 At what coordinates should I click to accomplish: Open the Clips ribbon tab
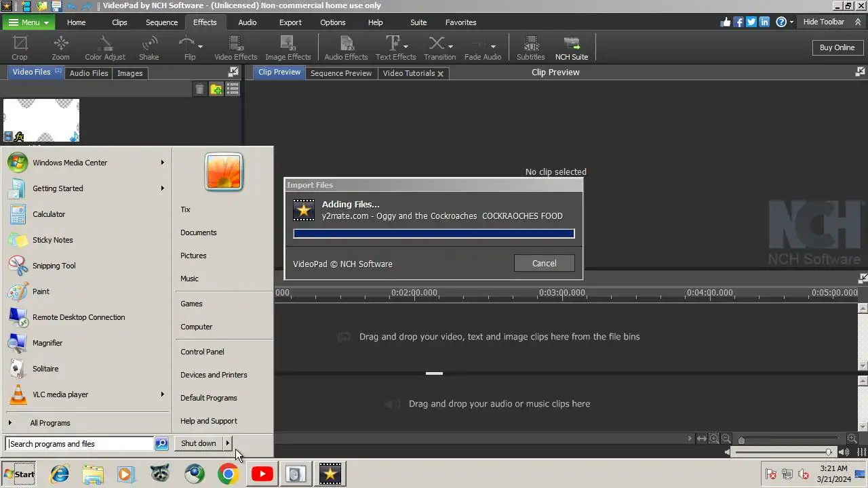tap(119, 22)
